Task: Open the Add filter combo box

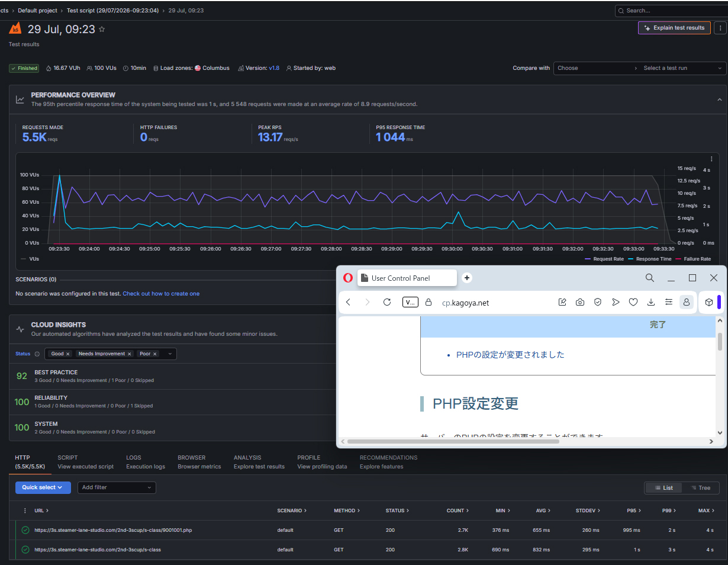Action: pos(117,487)
